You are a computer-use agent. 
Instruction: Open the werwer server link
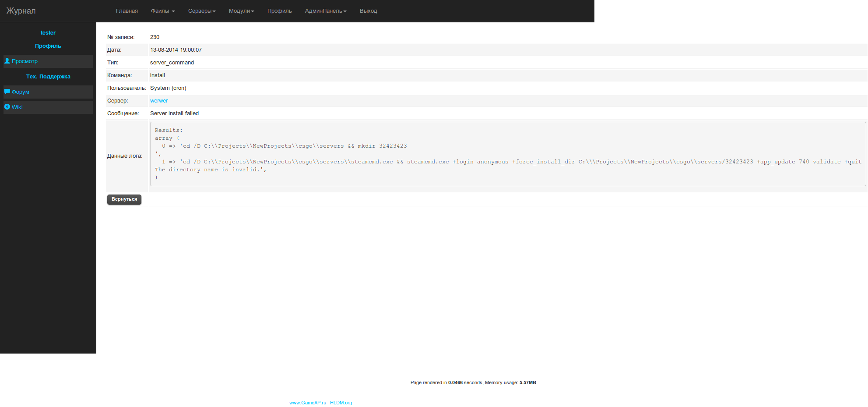click(x=159, y=101)
